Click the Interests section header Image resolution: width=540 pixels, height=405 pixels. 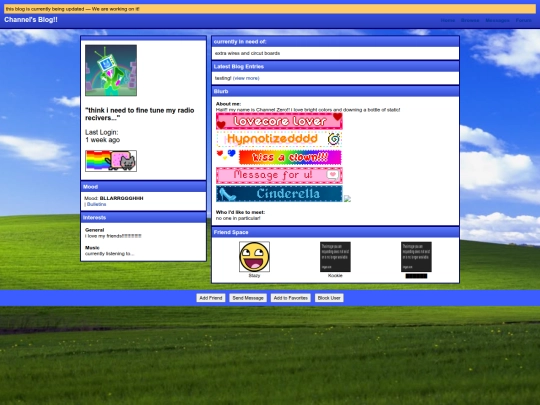pyautogui.click(x=143, y=218)
